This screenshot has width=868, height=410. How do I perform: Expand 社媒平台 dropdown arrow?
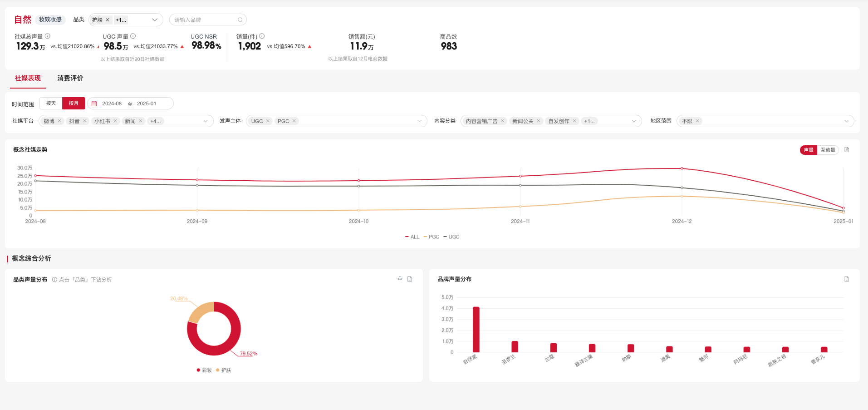click(x=206, y=121)
